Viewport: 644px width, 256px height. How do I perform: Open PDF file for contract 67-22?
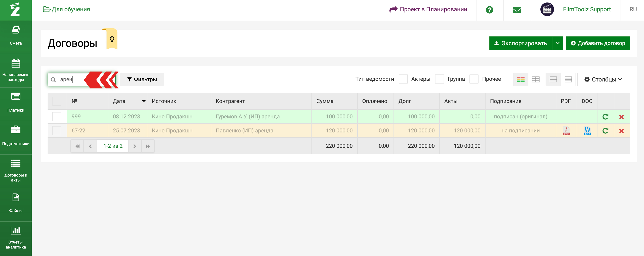tap(566, 131)
